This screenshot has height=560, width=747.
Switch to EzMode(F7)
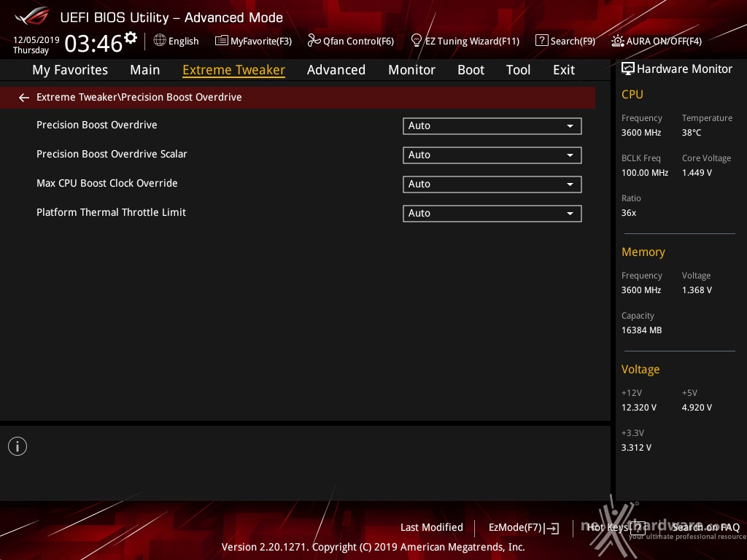[x=515, y=528]
